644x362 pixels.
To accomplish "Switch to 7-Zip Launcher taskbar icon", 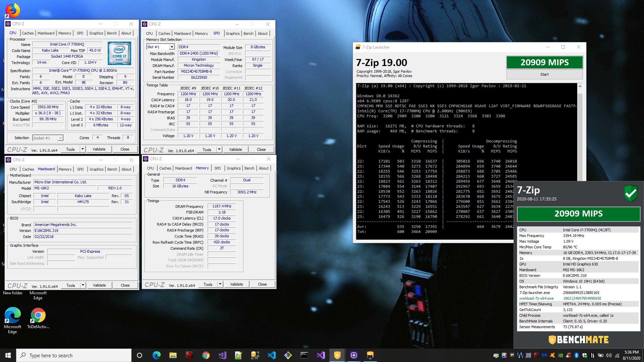I will pos(370,355).
